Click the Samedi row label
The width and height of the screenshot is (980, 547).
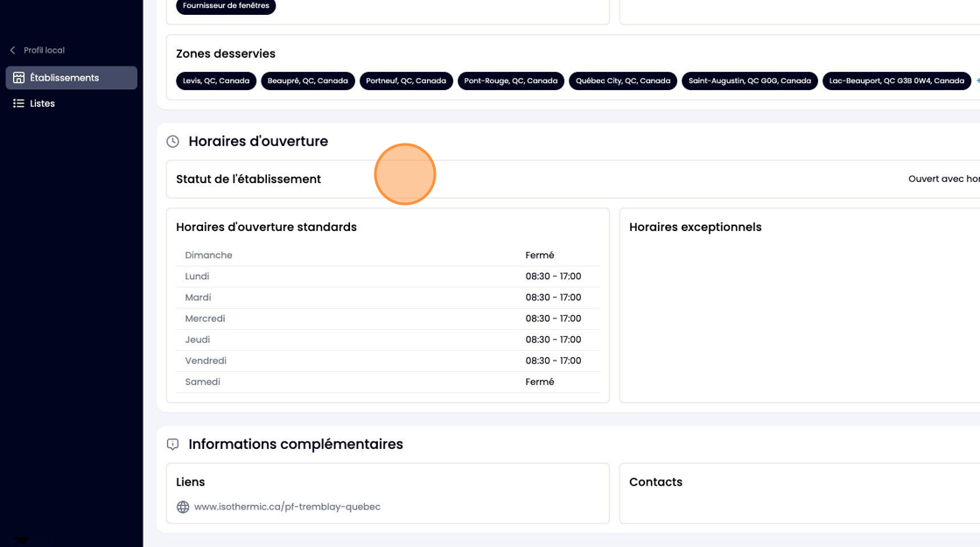click(202, 382)
